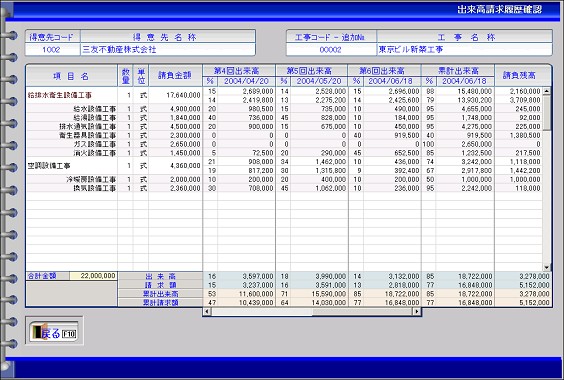564x380 pixels.
Task: Click the 戻る back button
Action: coord(54,331)
